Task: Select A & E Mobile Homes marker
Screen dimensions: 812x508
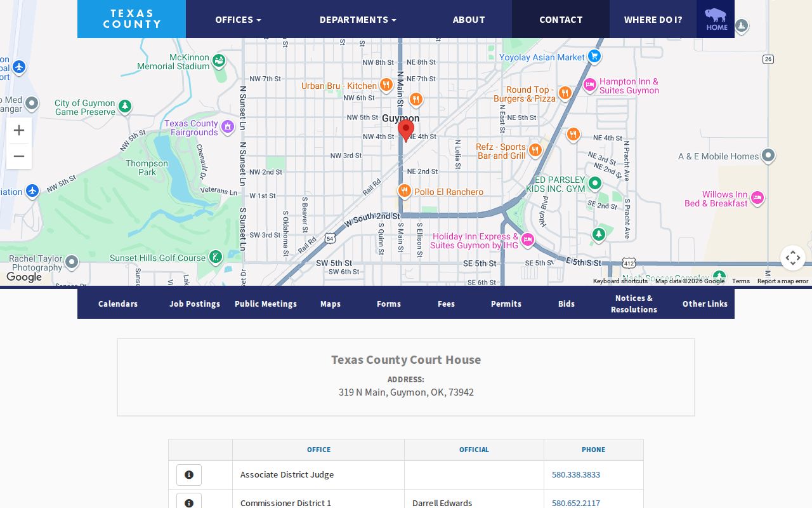Action: coord(768,156)
